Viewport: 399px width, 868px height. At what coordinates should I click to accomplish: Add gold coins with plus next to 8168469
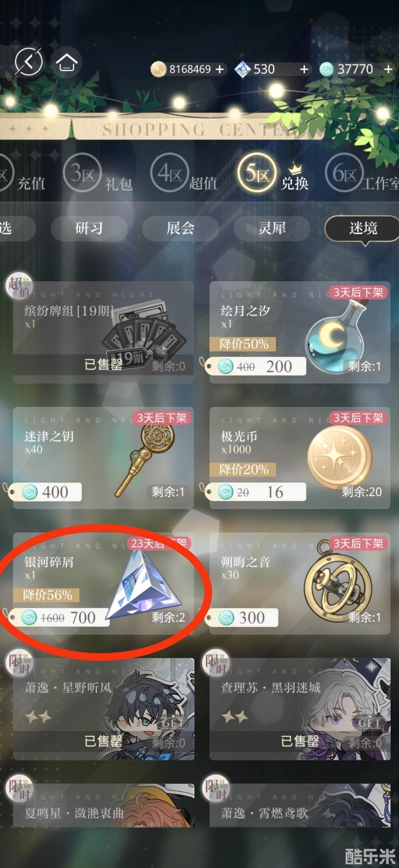pos(219,69)
